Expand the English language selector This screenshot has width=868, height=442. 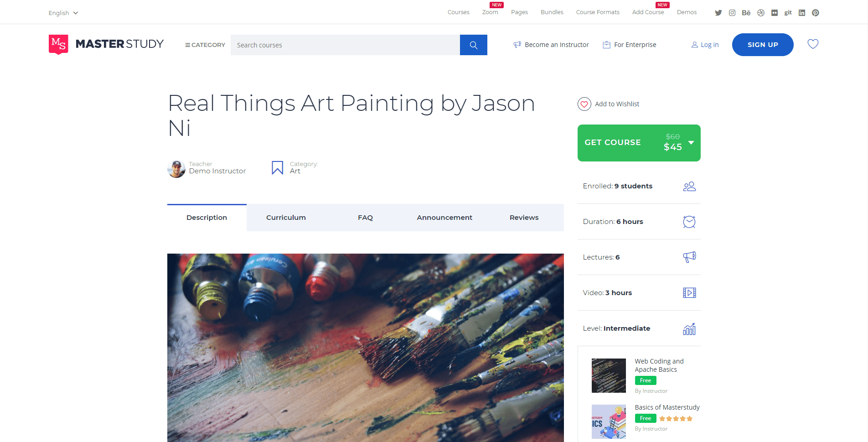[63, 13]
